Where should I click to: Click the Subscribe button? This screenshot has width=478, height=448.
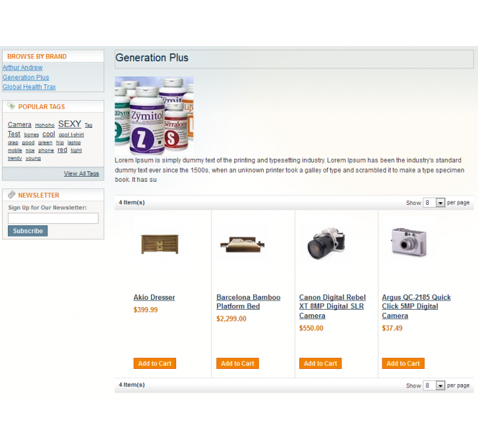click(x=28, y=231)
